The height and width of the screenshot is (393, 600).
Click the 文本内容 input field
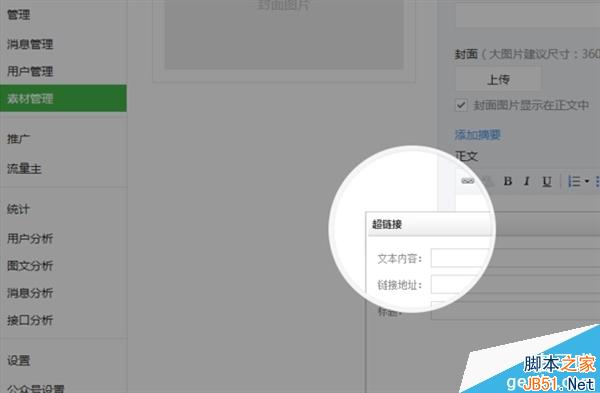coord(515,258)
